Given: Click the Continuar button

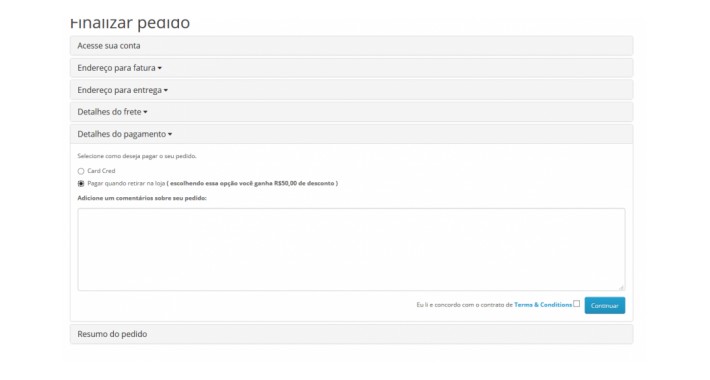Looking at the screenshot, I should [604, 305].
